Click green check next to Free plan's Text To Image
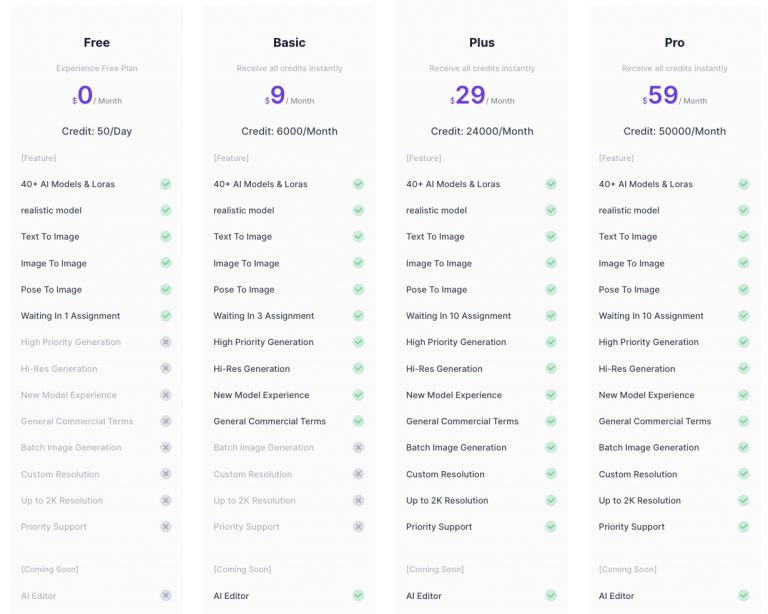 pyautogui.click(x=166, y=237)
